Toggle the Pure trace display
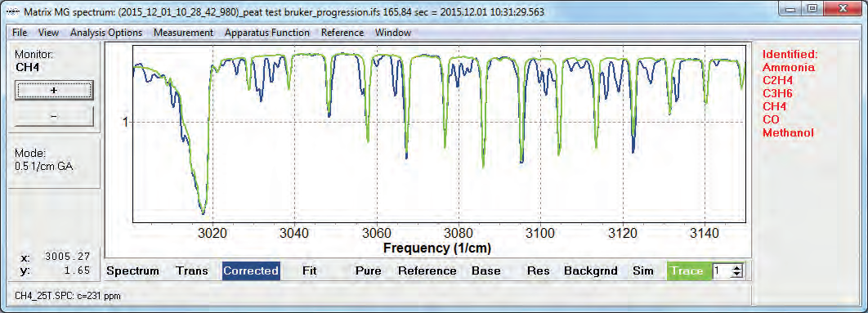The height and width of the screenshot is (313, 868). click(368, 271)
